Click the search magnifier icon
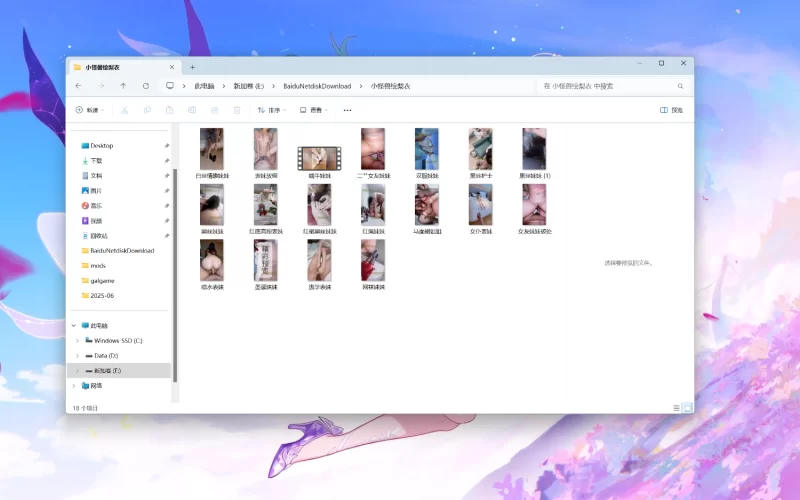 coord(680,86)
